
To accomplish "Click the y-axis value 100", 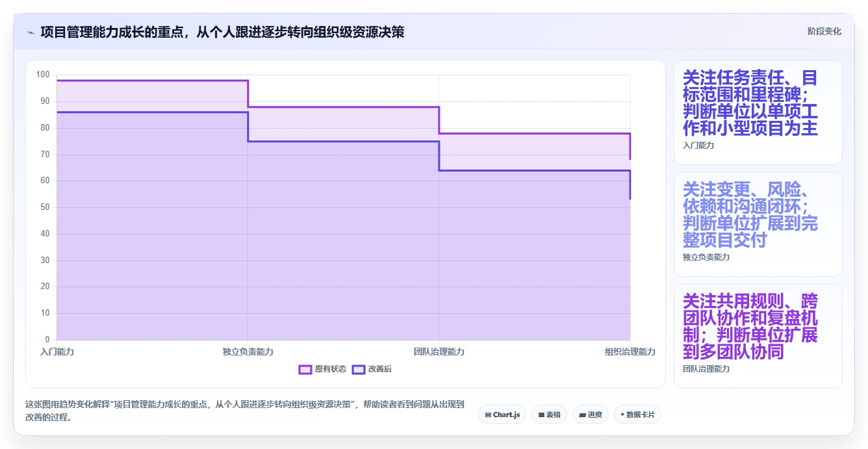I will click(43, 75).
